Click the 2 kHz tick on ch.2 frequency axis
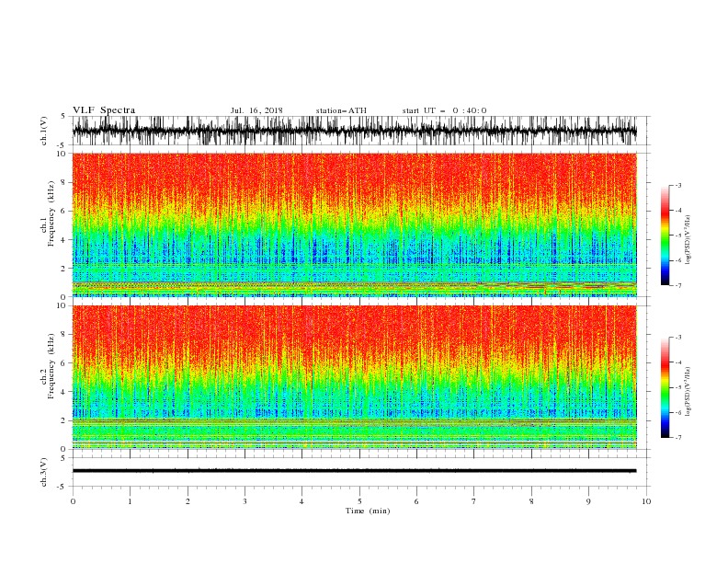728x563 pixels. pos(63,420)
